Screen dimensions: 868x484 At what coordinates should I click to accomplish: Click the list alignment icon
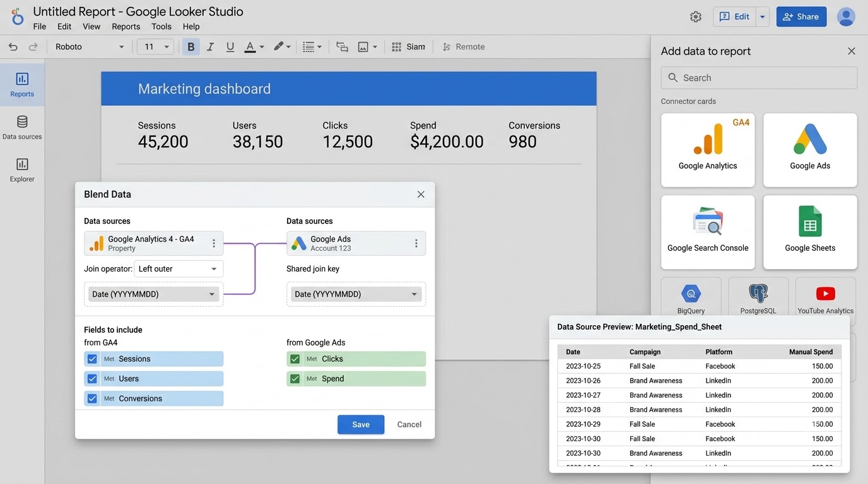coord(308,47)
